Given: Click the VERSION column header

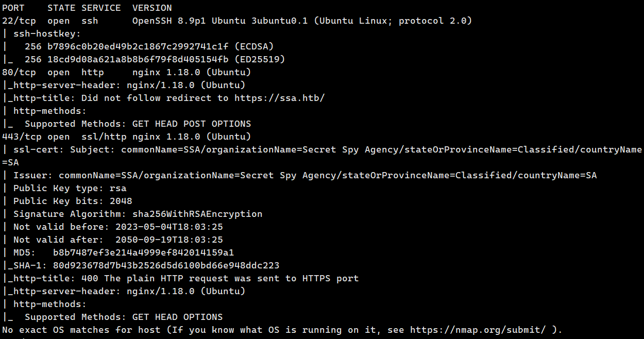Looking at the screenshot, I should pyautogui.click(x=152, y=8).
